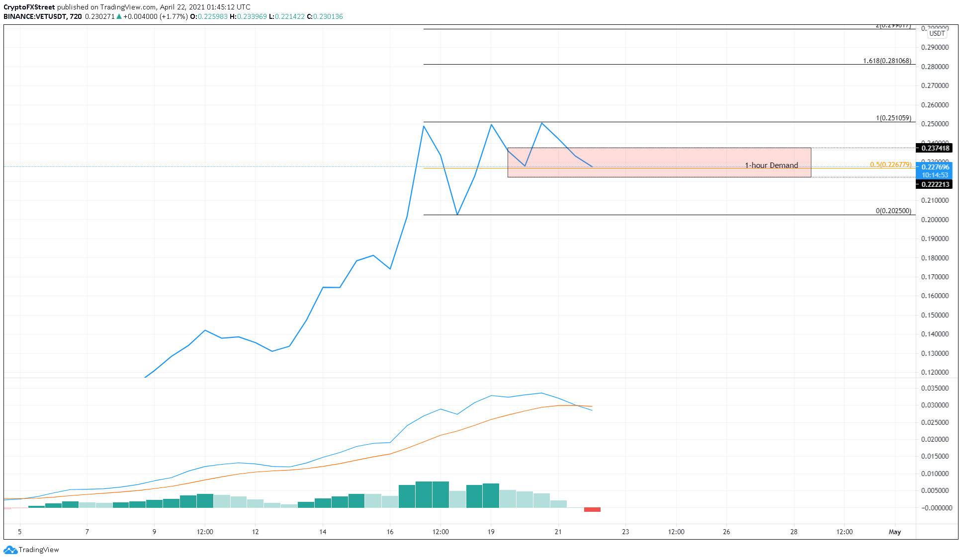Click the 0.237418 black price tag
The width and height of the screenshot is (962, 560).
point(934,148)
